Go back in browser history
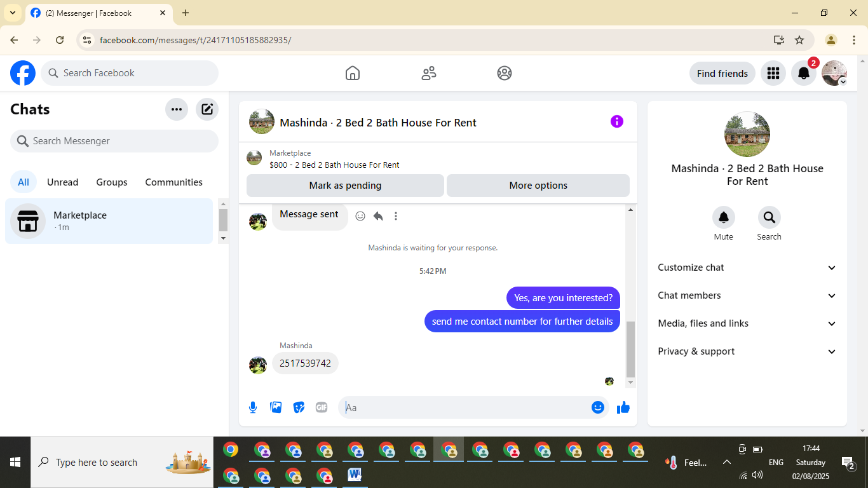 pos(14,40)
